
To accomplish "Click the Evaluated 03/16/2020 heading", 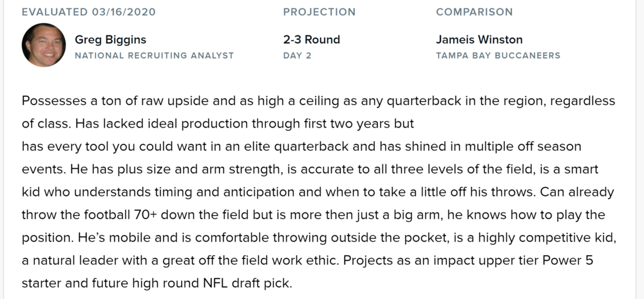I will [88, 12].
